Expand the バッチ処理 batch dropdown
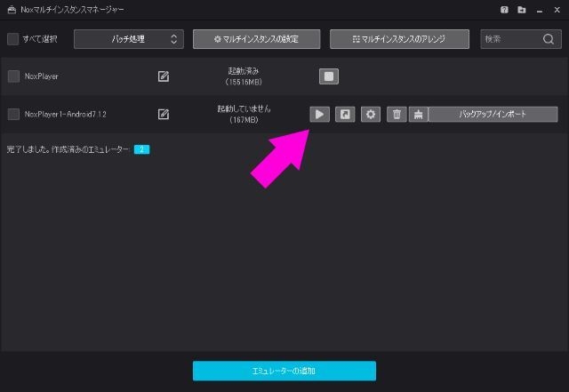The height and width of the screenshot is (392, 569). click(x=128, y=39)
